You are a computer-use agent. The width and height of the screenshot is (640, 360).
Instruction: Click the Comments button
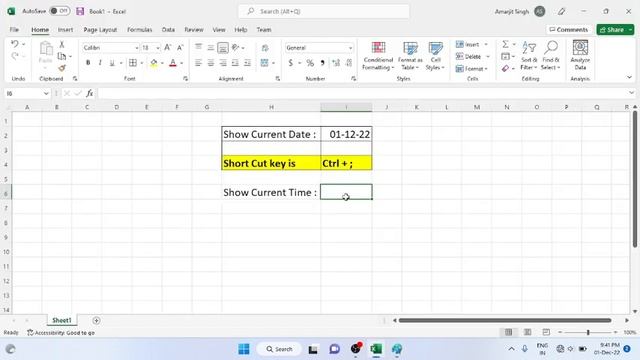click(569, 30)
